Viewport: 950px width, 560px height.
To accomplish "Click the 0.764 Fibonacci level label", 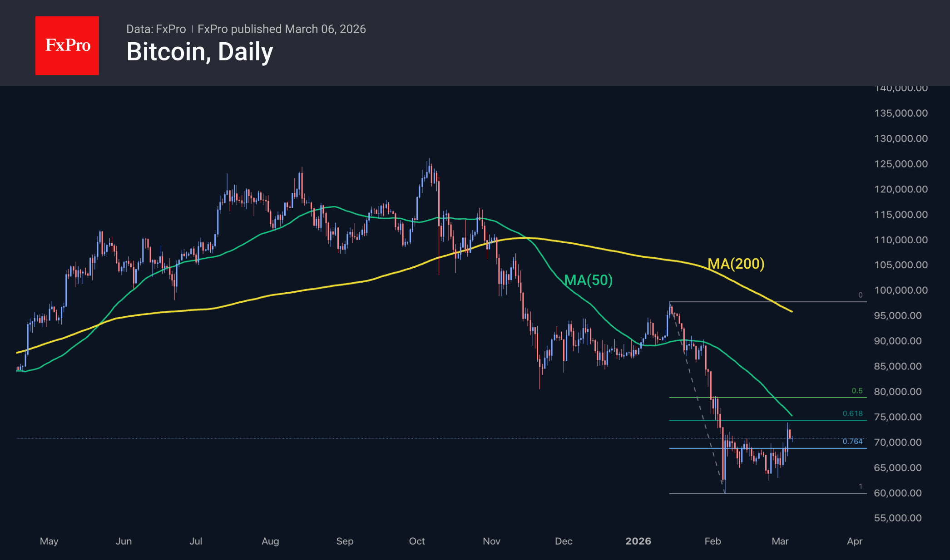I will [852, 441].
